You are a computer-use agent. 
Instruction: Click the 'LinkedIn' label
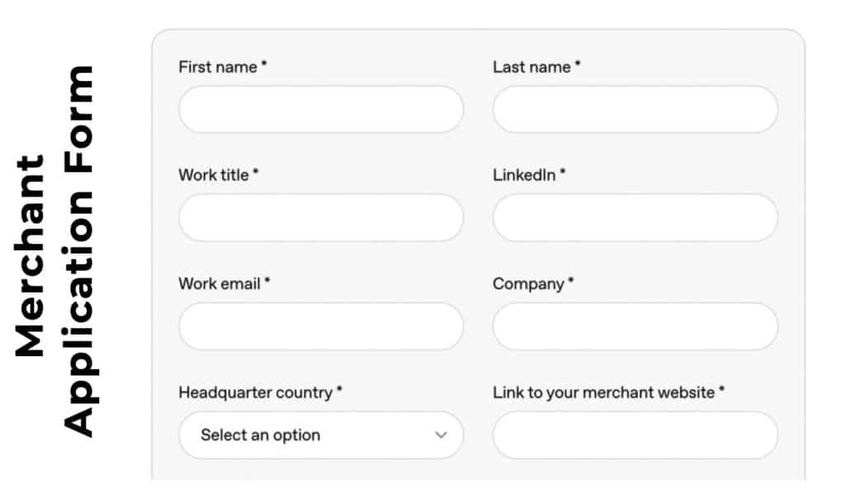[x=525, y=175]
